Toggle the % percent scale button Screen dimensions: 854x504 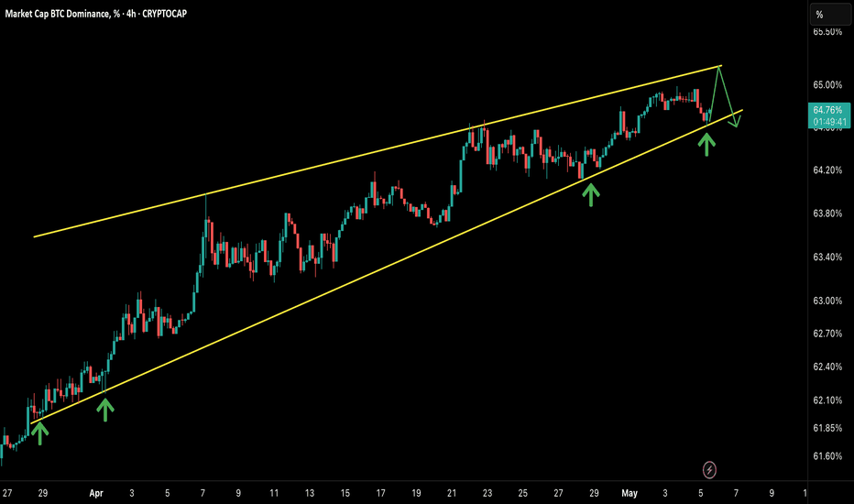(831, 15)
